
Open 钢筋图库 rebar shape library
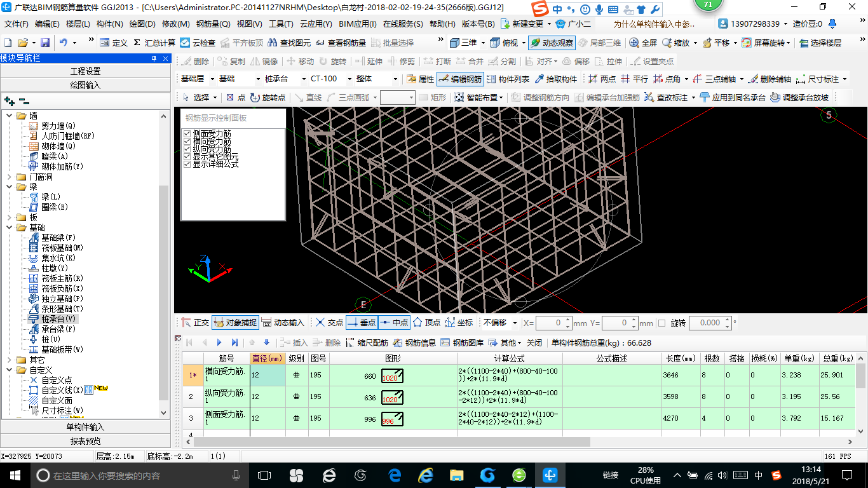click(462, 342)
